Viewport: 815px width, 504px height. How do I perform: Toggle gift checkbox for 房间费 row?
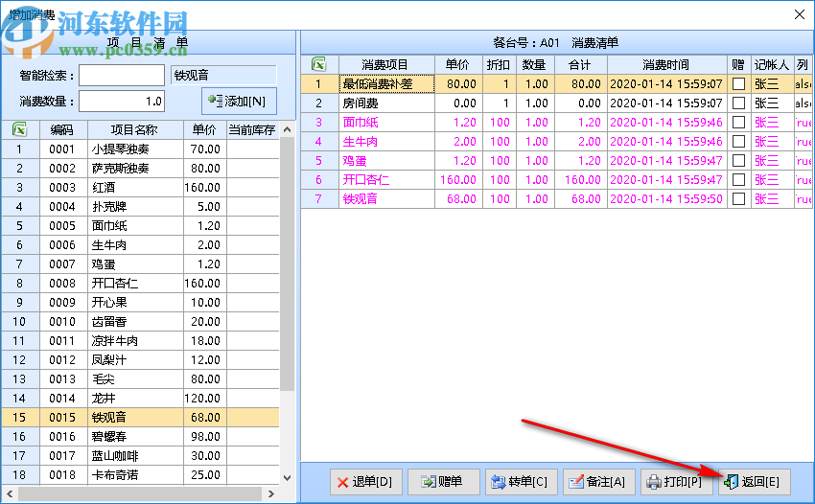pyautogui.click(x=738, y=103)
